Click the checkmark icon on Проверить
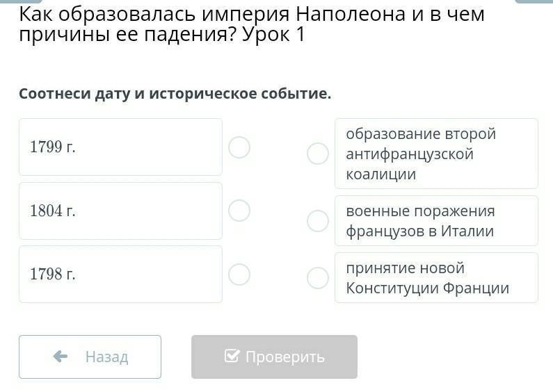The image size is (553, 392). point(232,357)
